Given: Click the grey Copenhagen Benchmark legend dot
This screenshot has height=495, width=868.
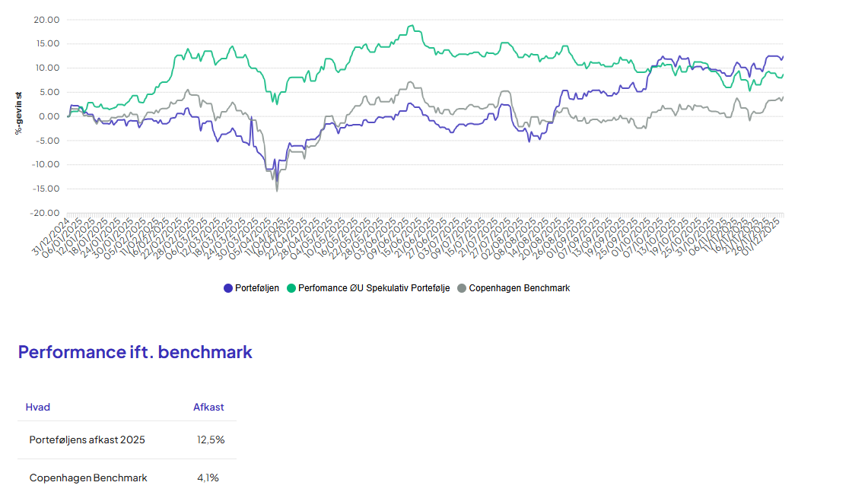Looking at the screenshot, I should [462, 288].
